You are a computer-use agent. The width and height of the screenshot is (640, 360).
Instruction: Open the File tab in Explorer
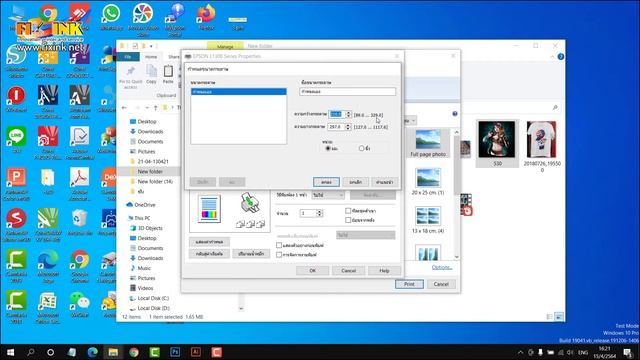click(128, 57)
